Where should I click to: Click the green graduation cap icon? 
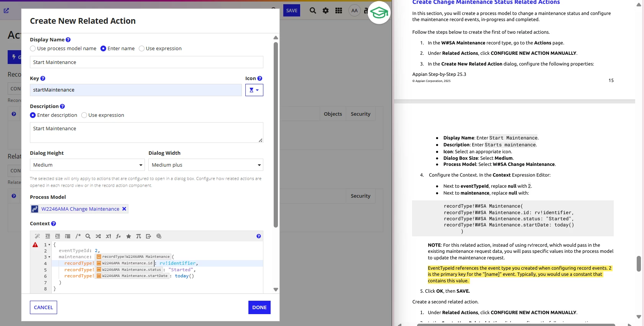[379, 13]
